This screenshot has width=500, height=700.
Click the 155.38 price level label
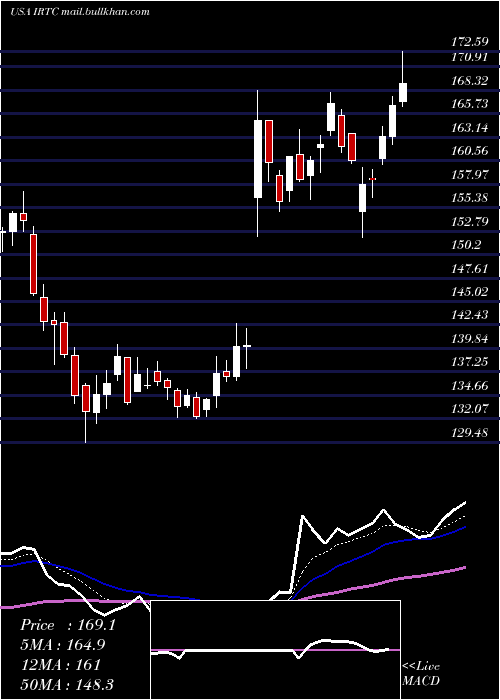click(x=470, y=198)
